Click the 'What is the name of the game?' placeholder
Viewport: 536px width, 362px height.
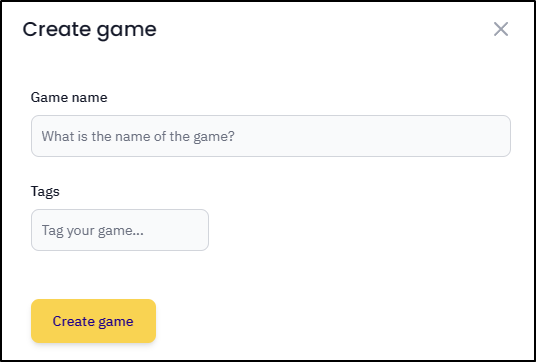pos(138,136)
